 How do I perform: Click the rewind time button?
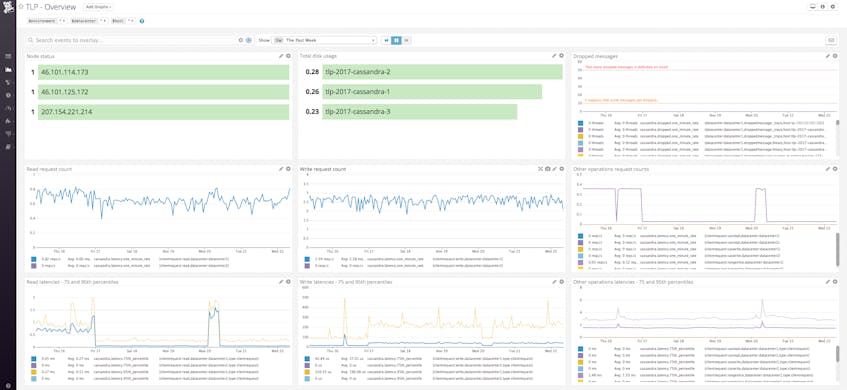(386, 40)
